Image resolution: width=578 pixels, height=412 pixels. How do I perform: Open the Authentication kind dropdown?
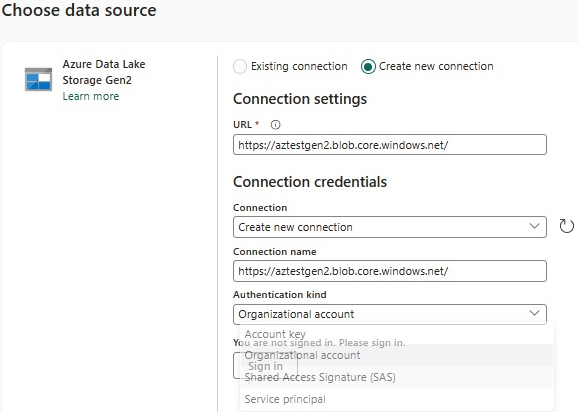tap(390, 314)
